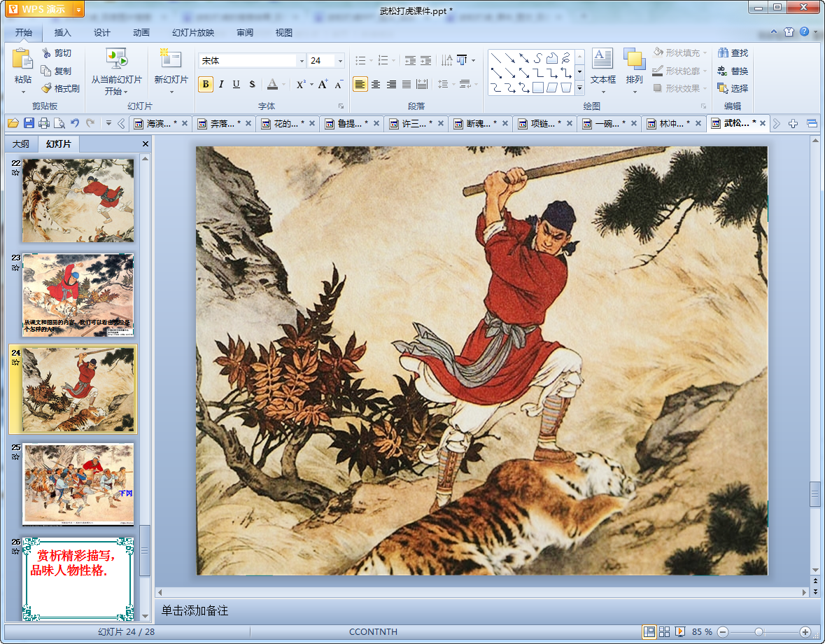Open the 插入 ribbon tab

coord(62,33)
